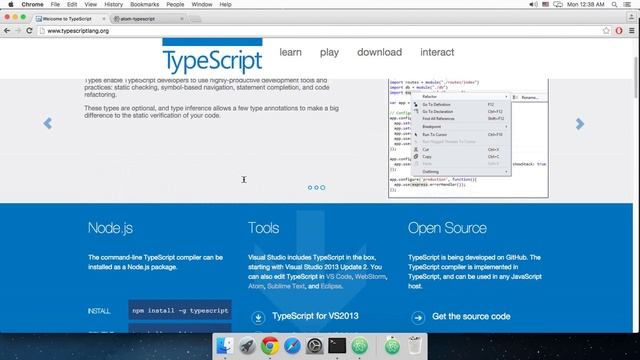Screen dimensions: 640x360
Task: Follow the Eclipse link
Action: pyautogui.click(x=331, y=286)
